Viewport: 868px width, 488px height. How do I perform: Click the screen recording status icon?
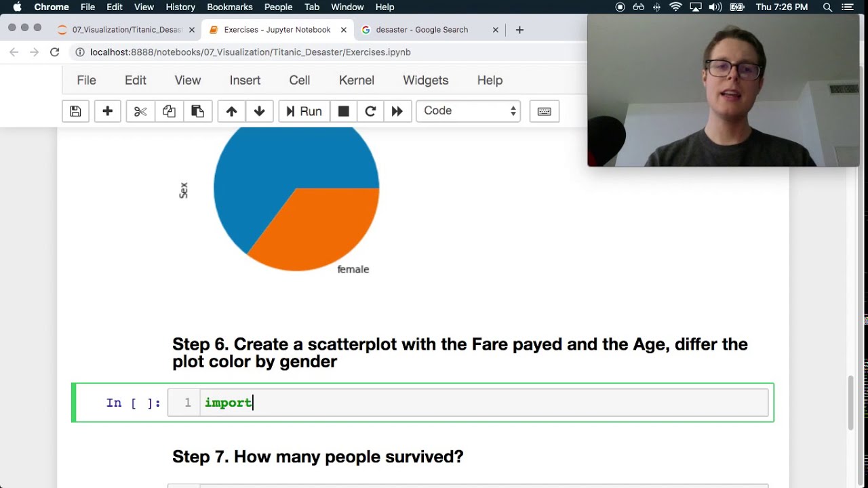pos(620,7)
